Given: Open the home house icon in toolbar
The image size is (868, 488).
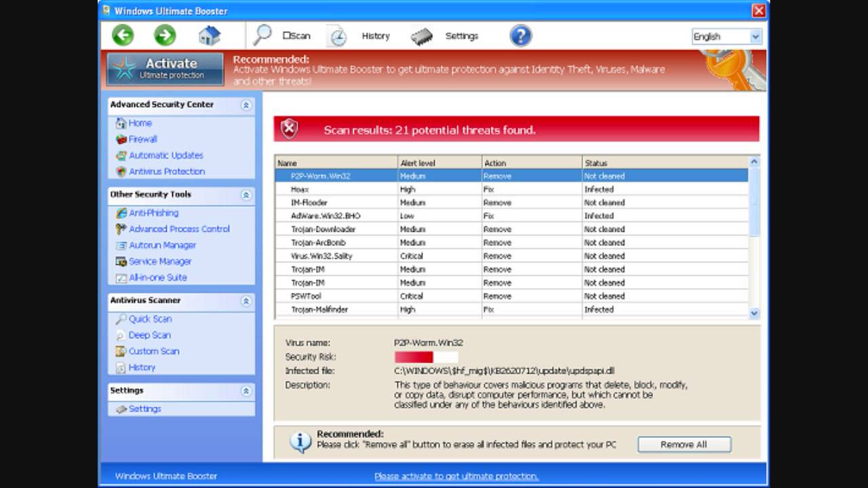Looking at the screenshot, I should [x=210, y=35].
